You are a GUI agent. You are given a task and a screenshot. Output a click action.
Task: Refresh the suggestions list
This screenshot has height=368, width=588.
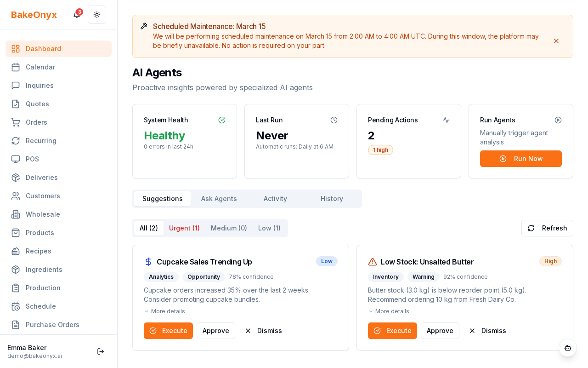[x=547, y=228]
